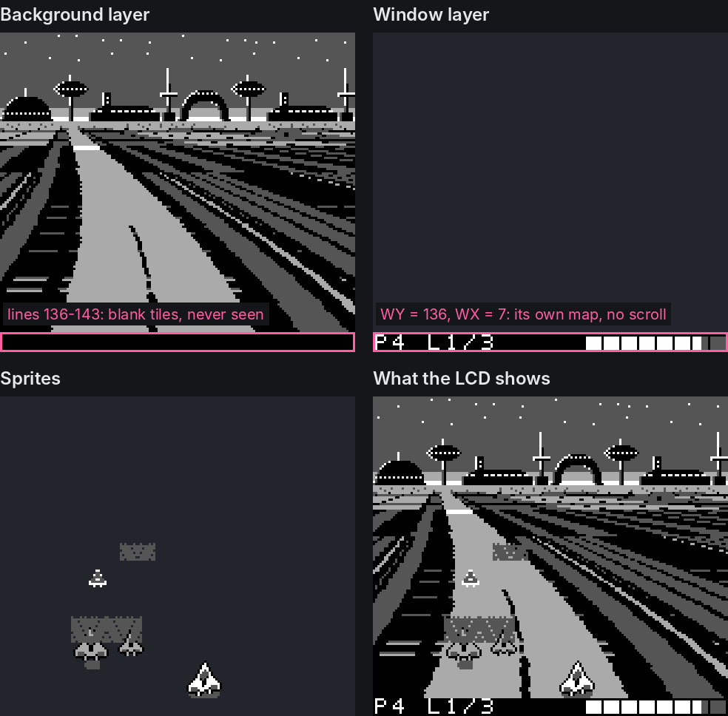Click the 'Background layer' heading
728x716 pixels.
pyautogui.click(x=75, y=14)
